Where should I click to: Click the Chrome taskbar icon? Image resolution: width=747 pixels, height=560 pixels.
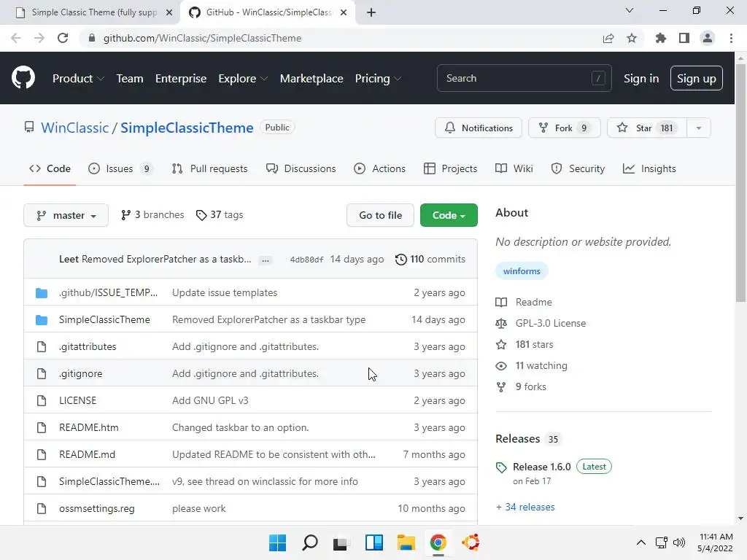point(438,542)
